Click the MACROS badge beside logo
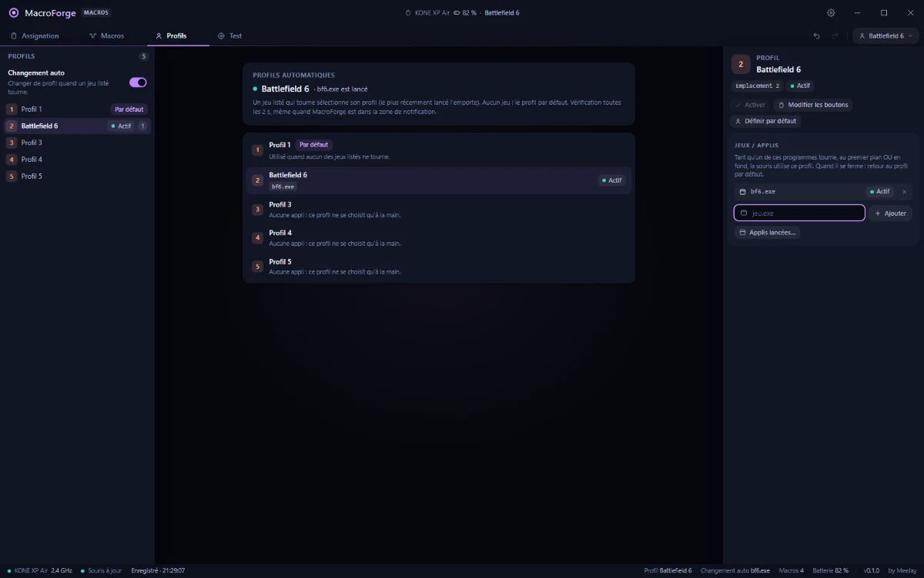 pyautogui.click(x=96, y=12)
